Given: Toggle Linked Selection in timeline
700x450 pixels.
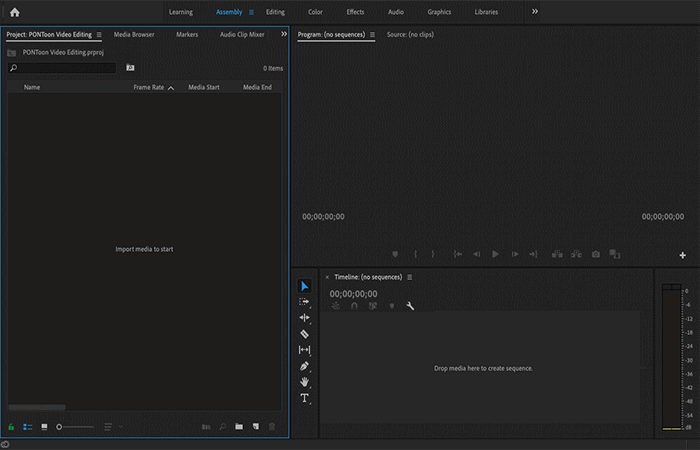Looking at the screenshot, I should (x=373, y=306).
